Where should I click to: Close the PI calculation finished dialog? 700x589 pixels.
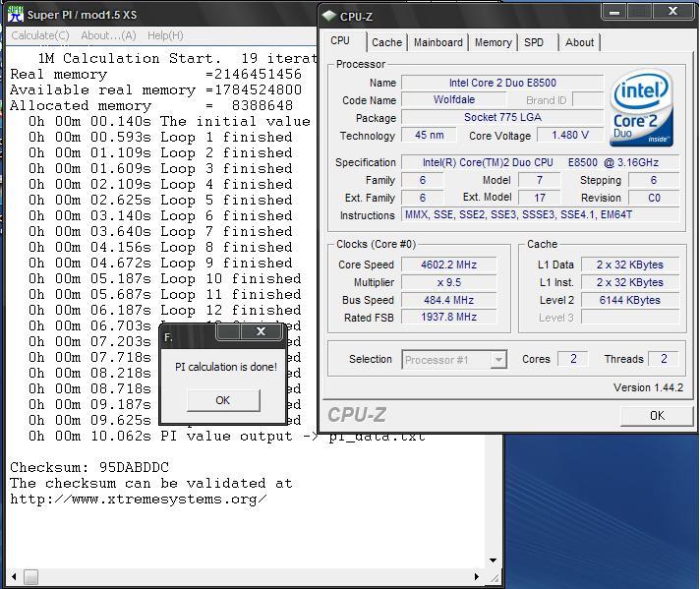(262, 331)
